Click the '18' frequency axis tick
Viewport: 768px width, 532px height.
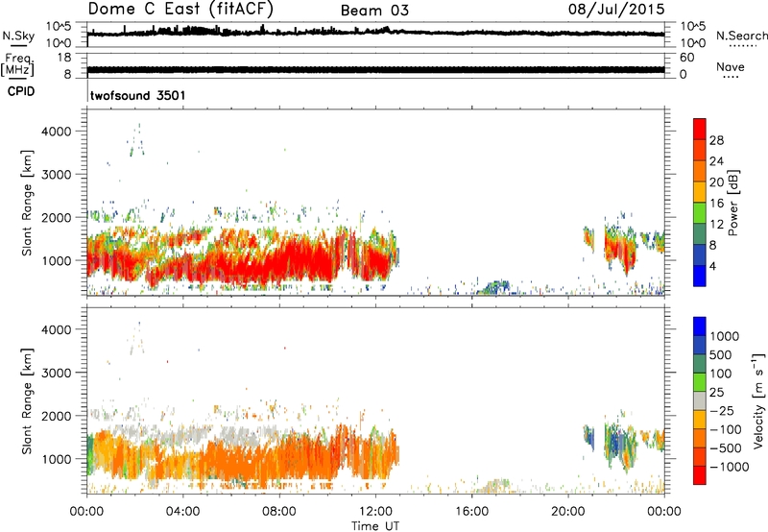click(x=64, y=58)
